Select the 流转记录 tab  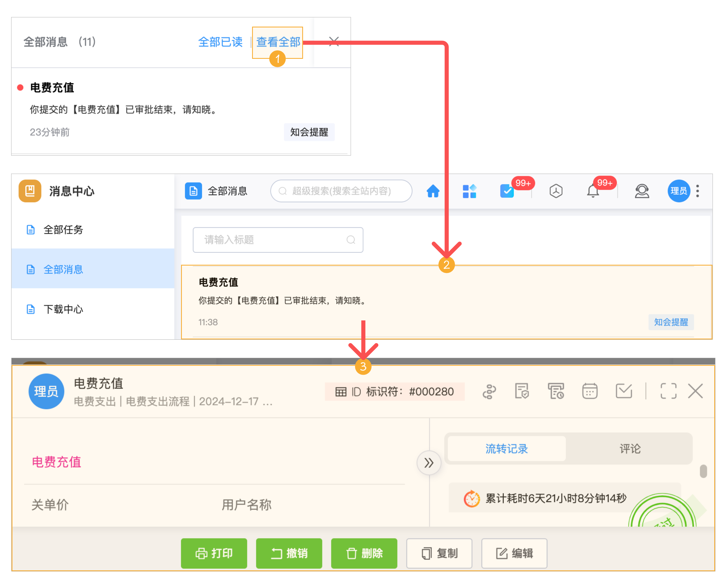click(507, 449)
